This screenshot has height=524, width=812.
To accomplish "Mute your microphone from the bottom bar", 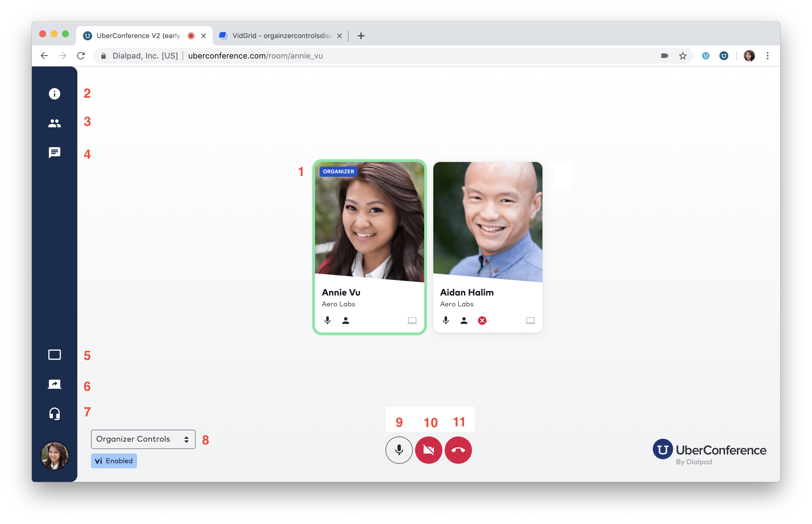I will [399, 450].
